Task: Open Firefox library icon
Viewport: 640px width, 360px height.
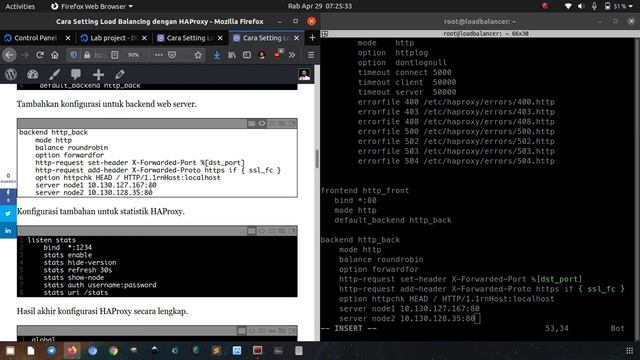Action: pyautogui.click(x=232, y=55)
